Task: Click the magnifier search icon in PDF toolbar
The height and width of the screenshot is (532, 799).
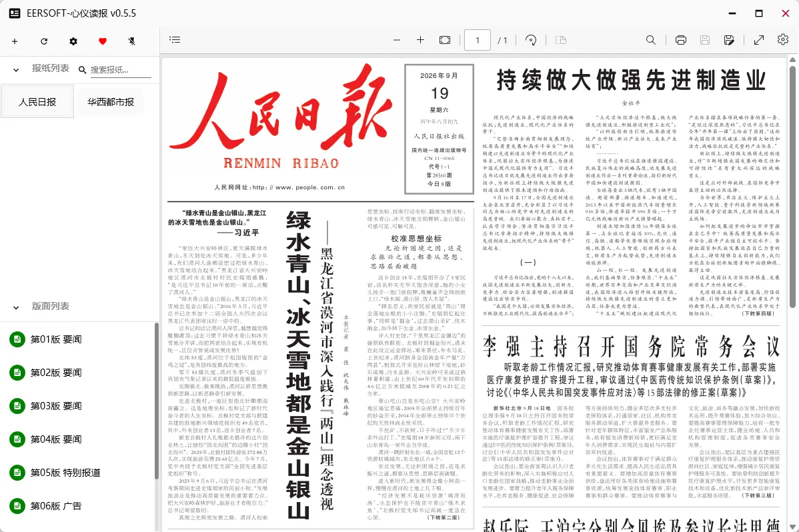Action: (x=651, y=40)
